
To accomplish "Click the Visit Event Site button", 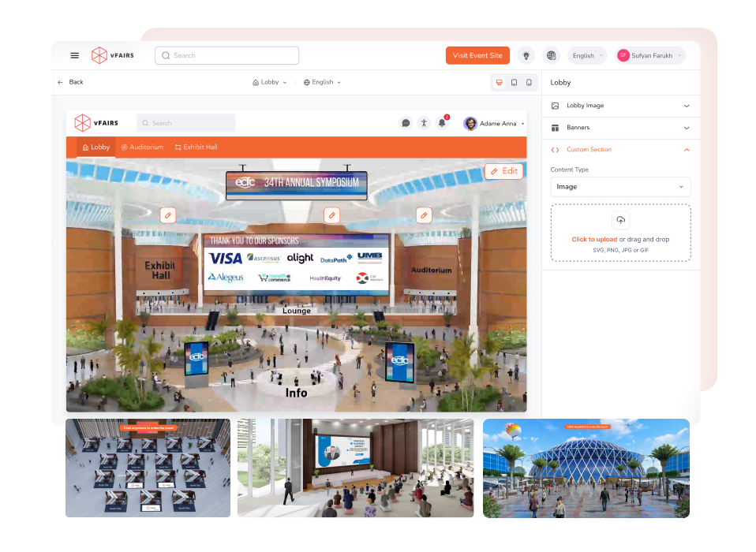I will (x=477, y=55).
